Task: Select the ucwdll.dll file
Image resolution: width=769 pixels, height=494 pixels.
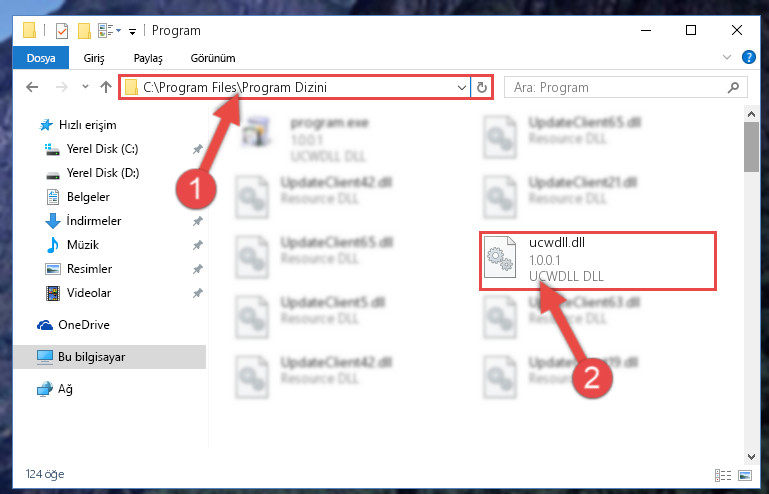Action: pos(598,260)
